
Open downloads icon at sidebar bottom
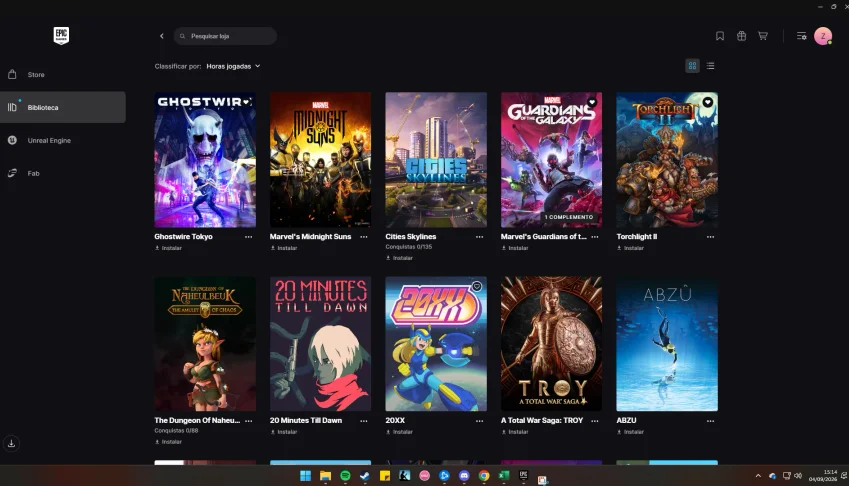[x=11, y=444]
